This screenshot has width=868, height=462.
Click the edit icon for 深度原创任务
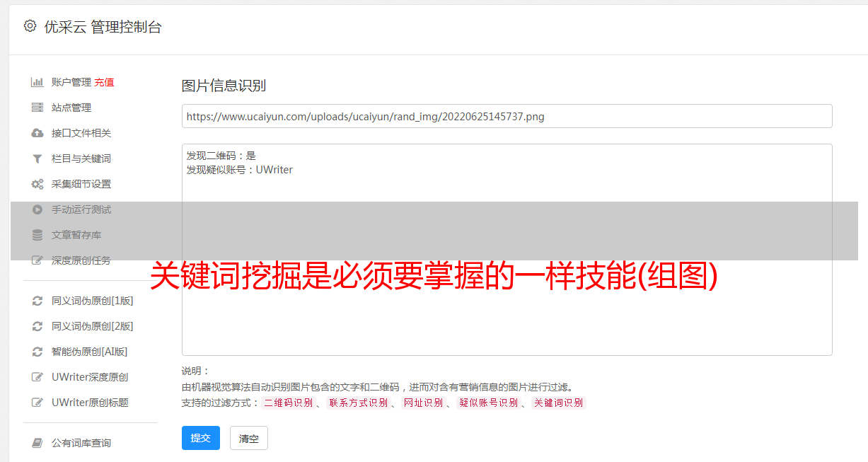[x=37, y=260]
